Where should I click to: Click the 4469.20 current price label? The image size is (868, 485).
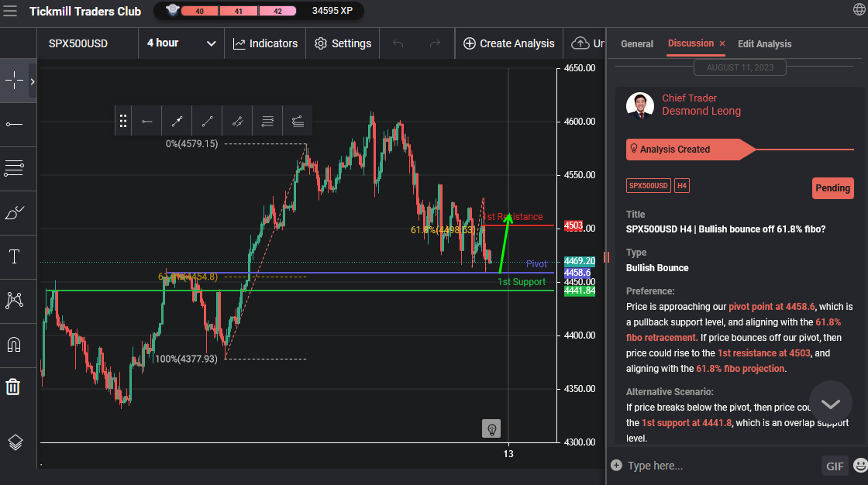click(x=580, y=261)
